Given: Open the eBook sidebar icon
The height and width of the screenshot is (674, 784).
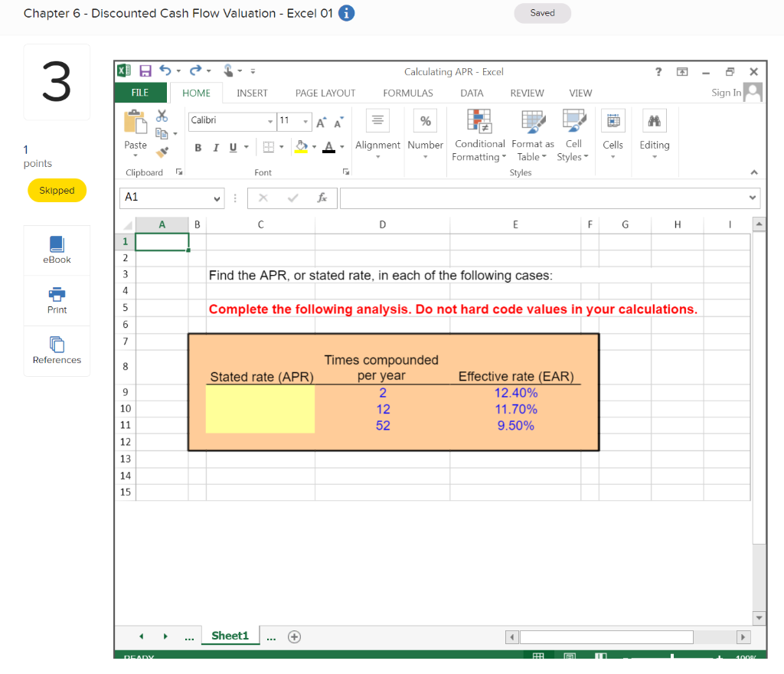Looking at the screenshot, I should [57, 244].
